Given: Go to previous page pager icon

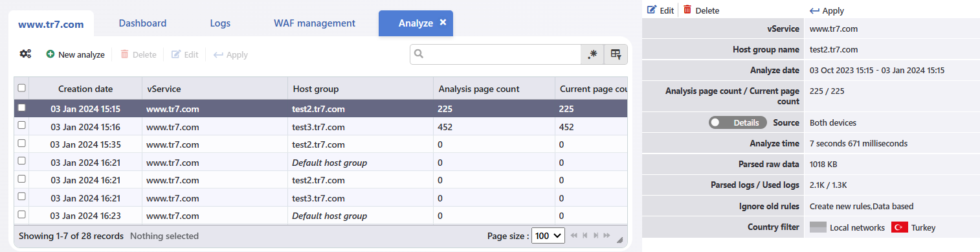Looking at the screenshot, I should click(x=585, y=236).
